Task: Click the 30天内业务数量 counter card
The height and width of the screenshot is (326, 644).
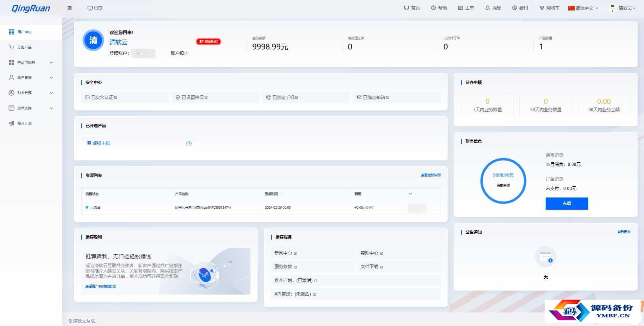Action: click(546, 105)
